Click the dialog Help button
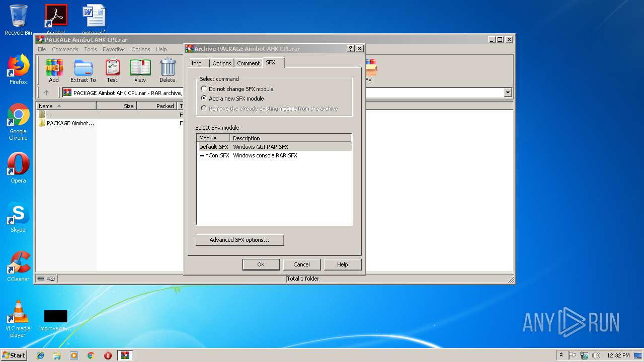The width and height of the screenshot is (644, 362). pos(342,264)
